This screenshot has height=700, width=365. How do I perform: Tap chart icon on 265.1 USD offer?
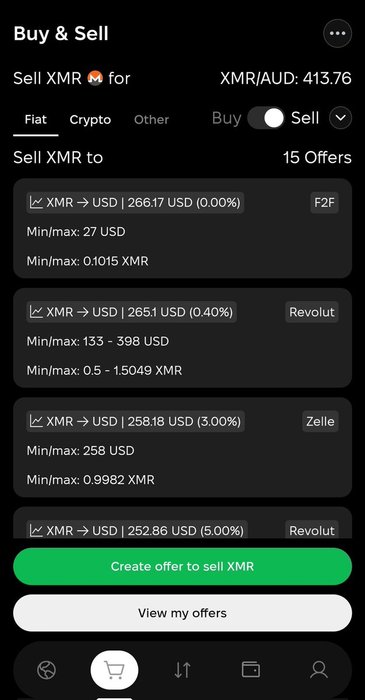tap(36, 312)
